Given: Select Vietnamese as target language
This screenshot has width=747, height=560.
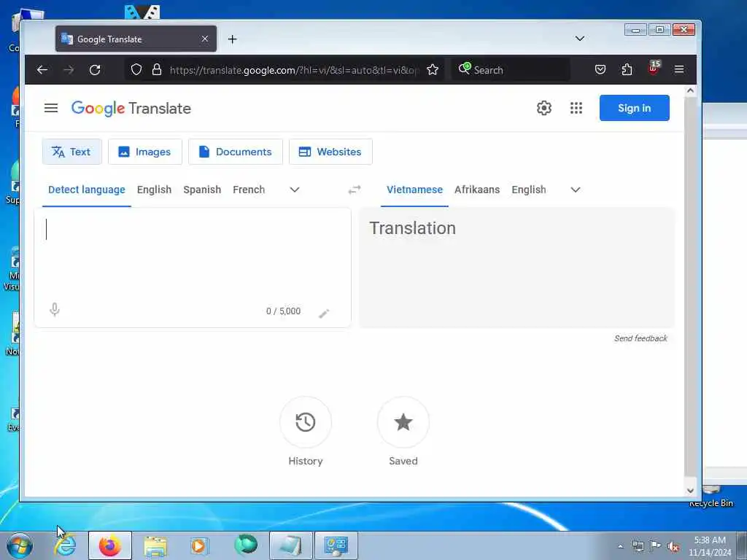Looking at the screenshot, I should pyautogui.click(x=414, y=190).
